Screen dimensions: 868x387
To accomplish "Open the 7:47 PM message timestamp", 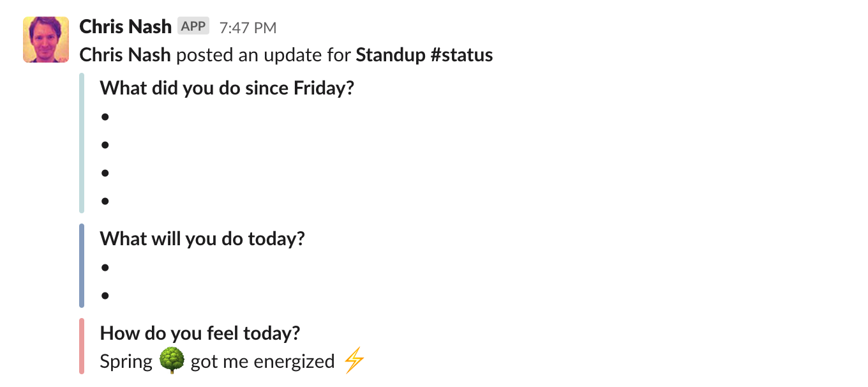I will click(x=248, y=27).
